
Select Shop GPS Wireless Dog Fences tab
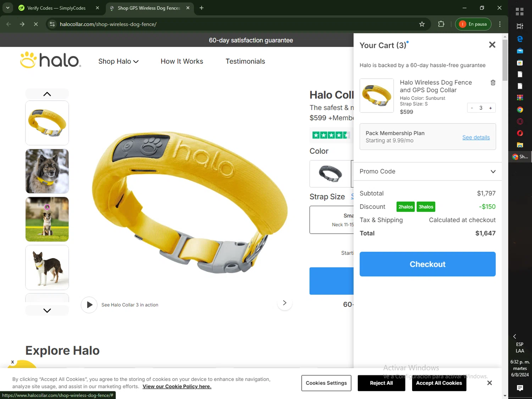tap(149, 8)
